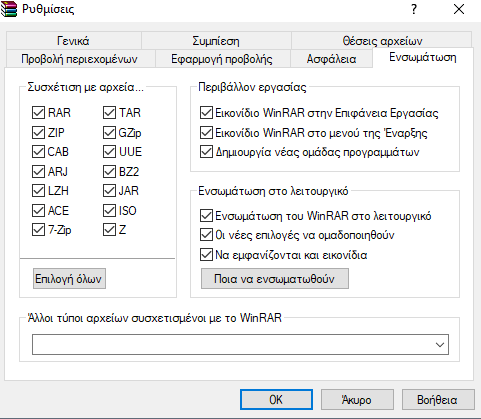Go to the Ασφάλεια tab
Screen dimensions: 481x419
pyautogui.click(x=331, y=59)
